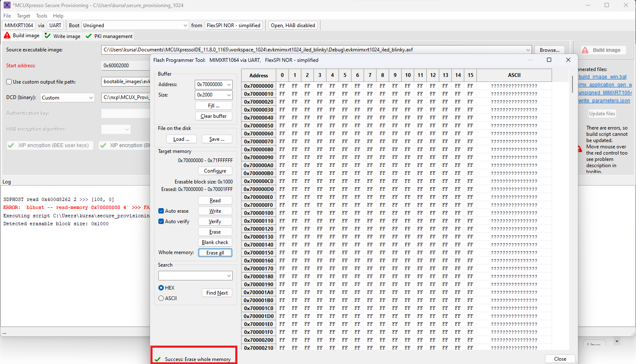Click the Fill... button
The image size is (636, 364).
click(214, 106)
